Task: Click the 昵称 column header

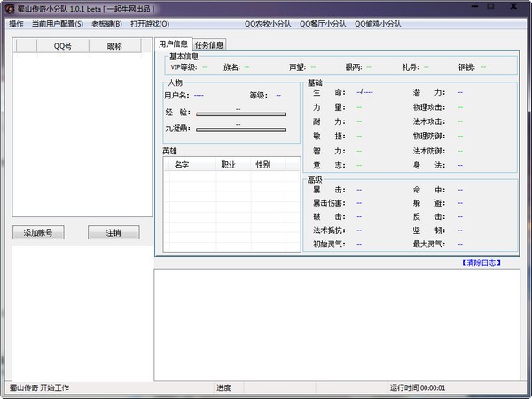Action: (114, 46)
